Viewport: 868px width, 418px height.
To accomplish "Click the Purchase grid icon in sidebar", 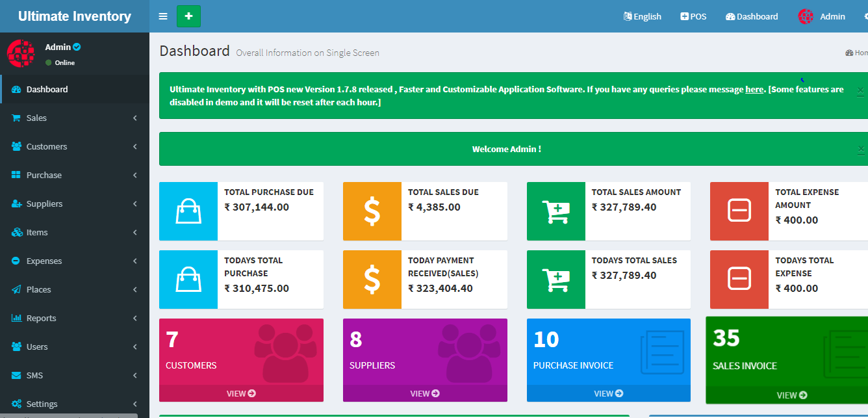I will pos(16,175).
